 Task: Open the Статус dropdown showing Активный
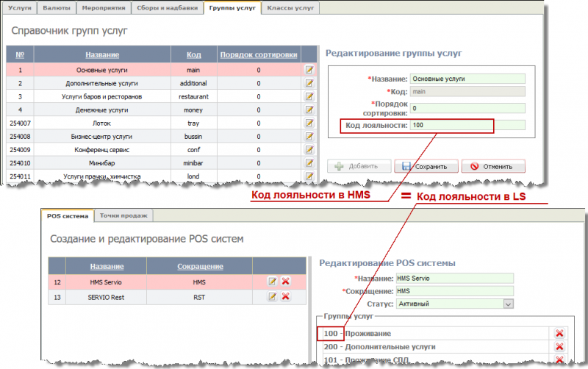point(455,304)
